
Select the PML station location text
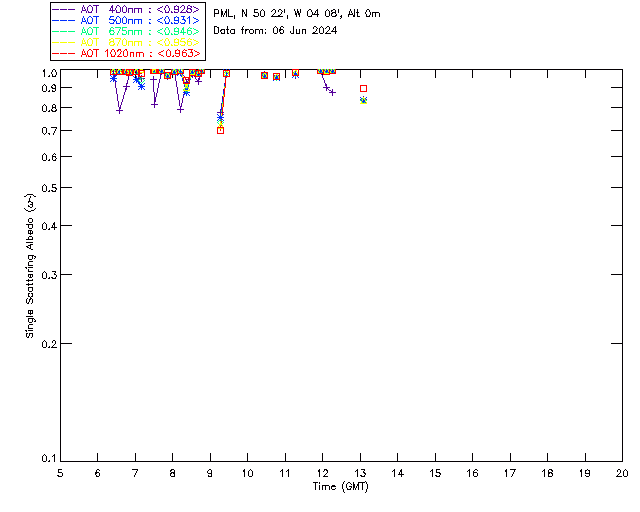coord(297,14)
